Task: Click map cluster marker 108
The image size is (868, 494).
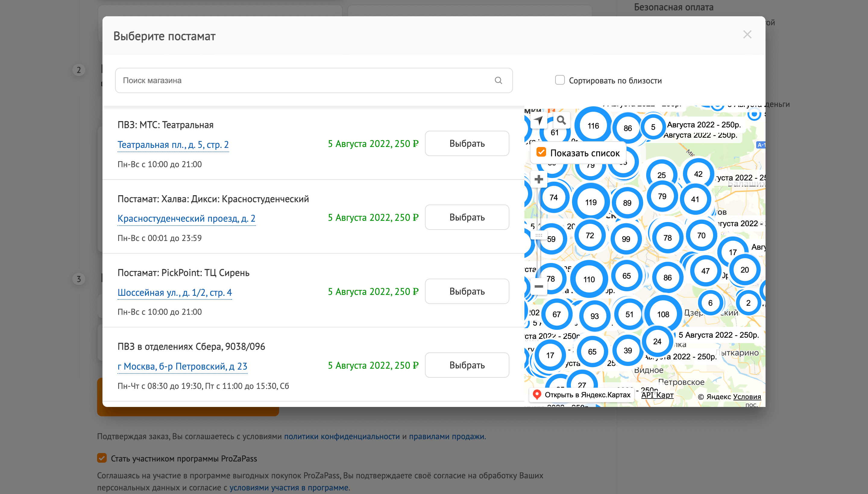Action: [663, 314]
